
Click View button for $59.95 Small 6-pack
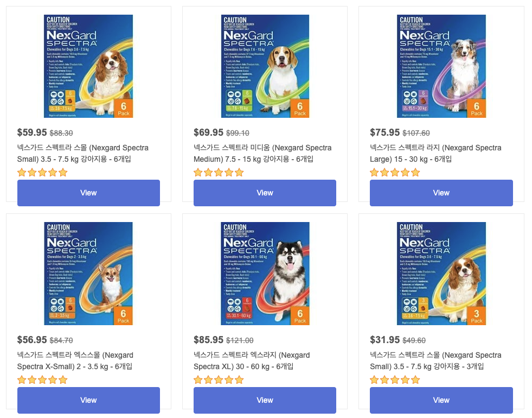[x=88, y=193]
